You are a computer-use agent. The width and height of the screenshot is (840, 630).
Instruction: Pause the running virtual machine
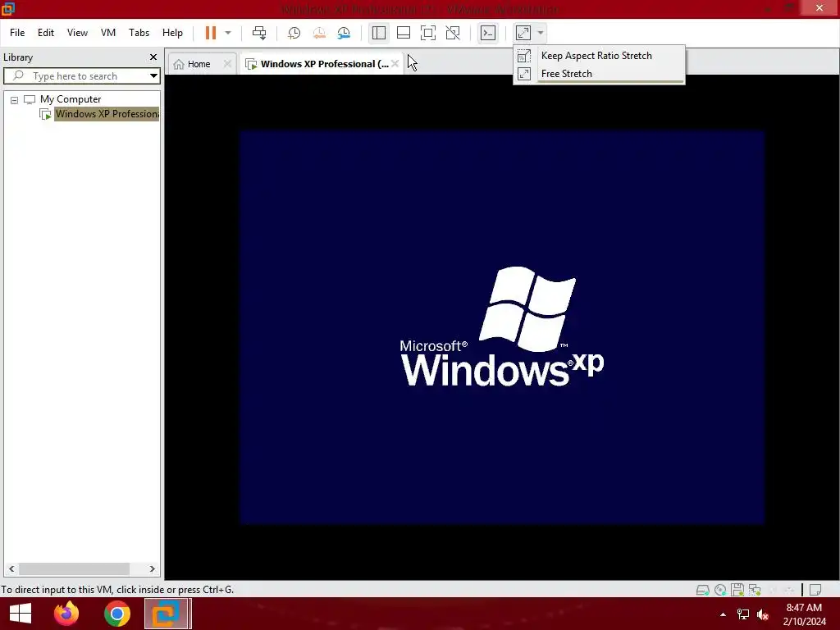click(x=211, y=33)
